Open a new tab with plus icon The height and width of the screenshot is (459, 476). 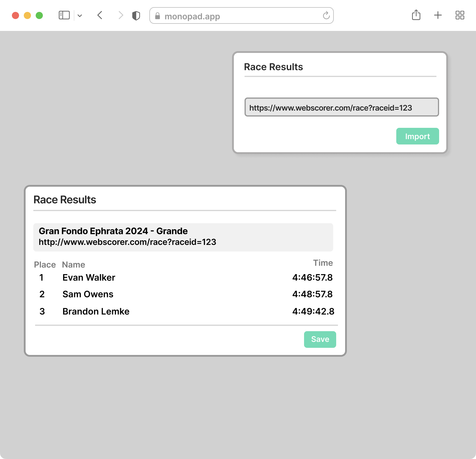tap(438, 15)
